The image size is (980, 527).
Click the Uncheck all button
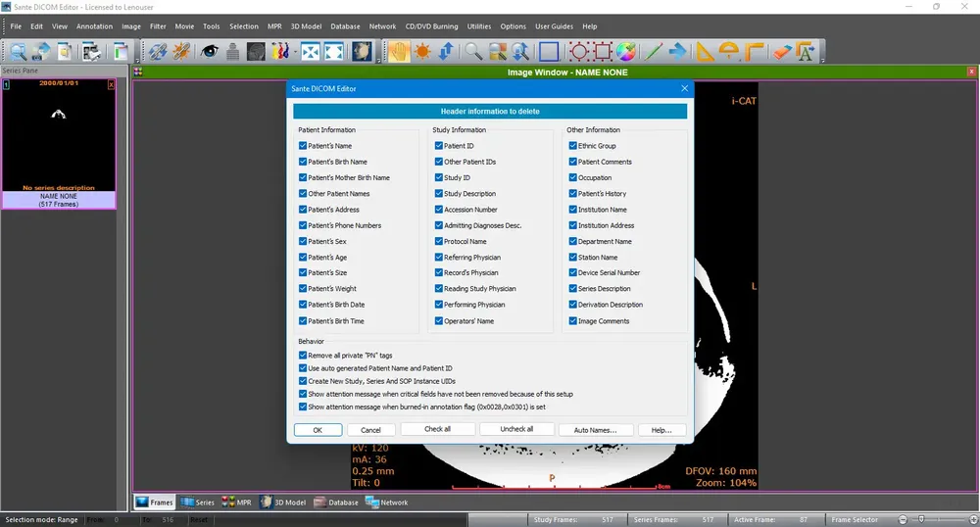pyautogui.click(x=516, y=430)
